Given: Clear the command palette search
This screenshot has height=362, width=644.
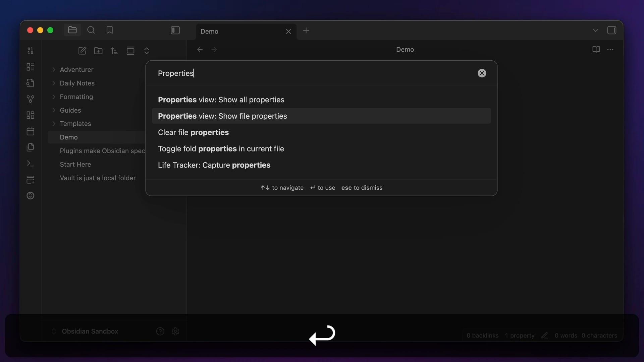Looking at the screenshot, I should click(x=482, y=73).
